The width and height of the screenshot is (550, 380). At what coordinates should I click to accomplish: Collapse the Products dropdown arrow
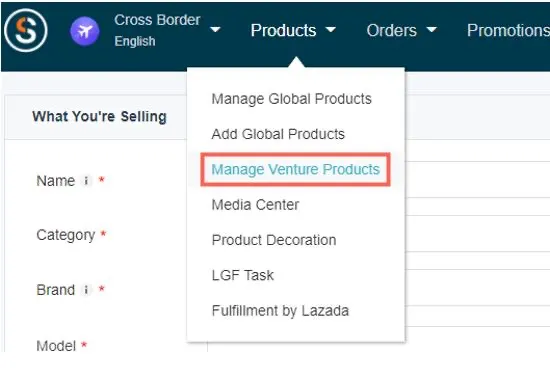(x=330, y=30)
